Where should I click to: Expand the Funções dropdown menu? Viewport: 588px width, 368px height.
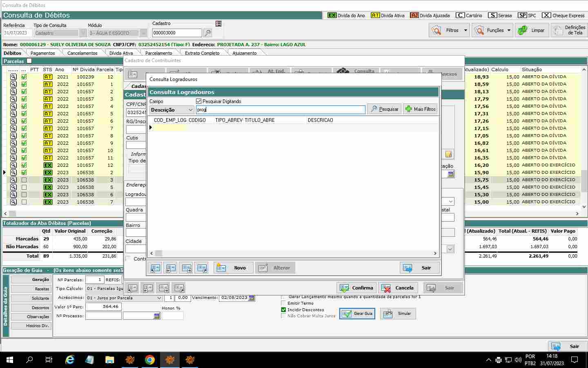tap(509, 30)
